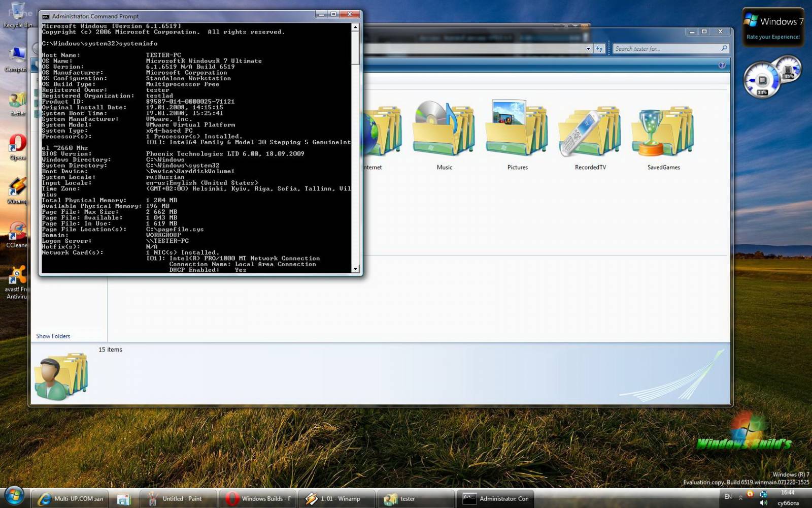Click the Total Physical Memory 1 204 MB line
The image size is (812, 508).
click(110, 200)
